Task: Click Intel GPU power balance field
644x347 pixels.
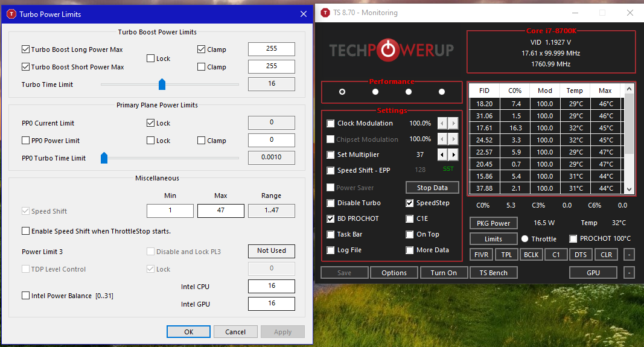Action: (x=272, y=304)
